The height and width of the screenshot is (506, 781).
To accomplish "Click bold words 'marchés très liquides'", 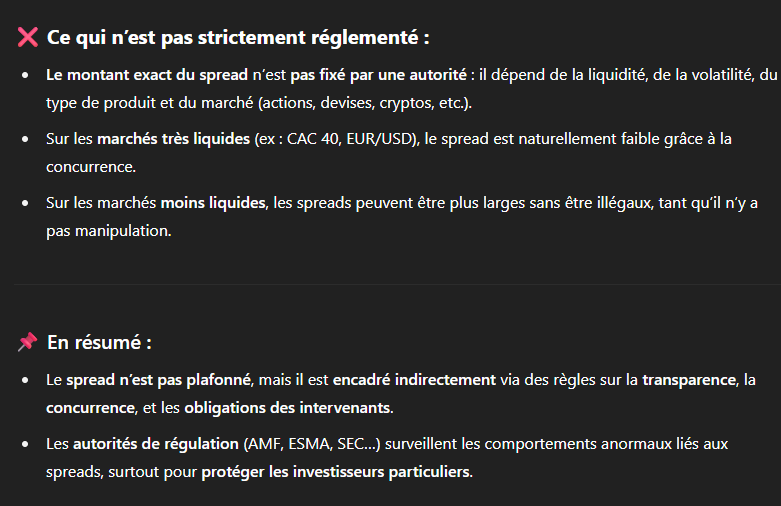I will click(173, 139).
